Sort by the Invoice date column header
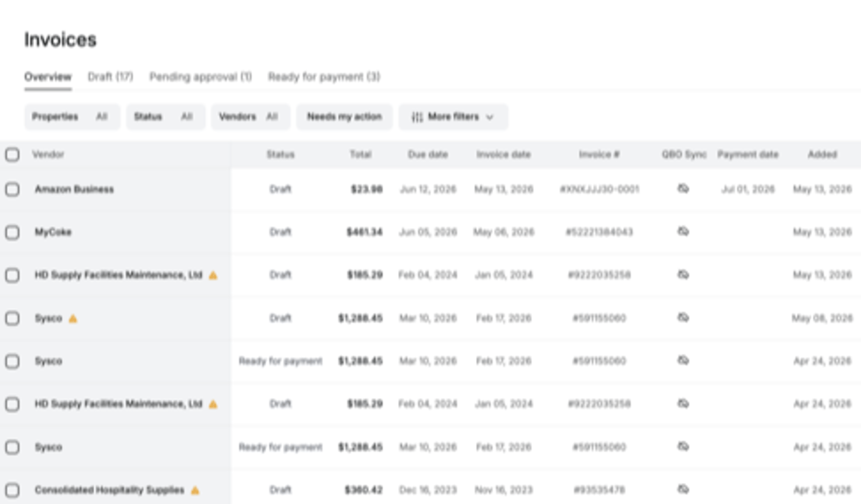The height and width of the screenshot is (504, 861). [x=504, y=155]
